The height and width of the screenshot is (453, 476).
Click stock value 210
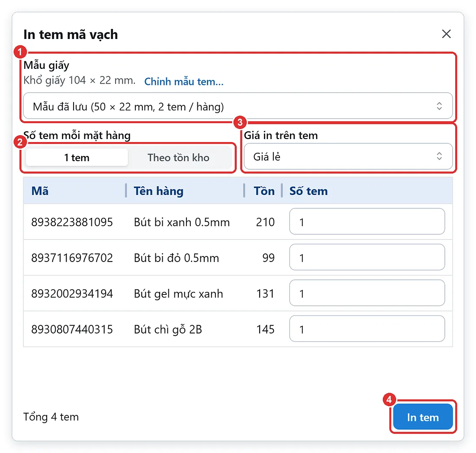265,222
